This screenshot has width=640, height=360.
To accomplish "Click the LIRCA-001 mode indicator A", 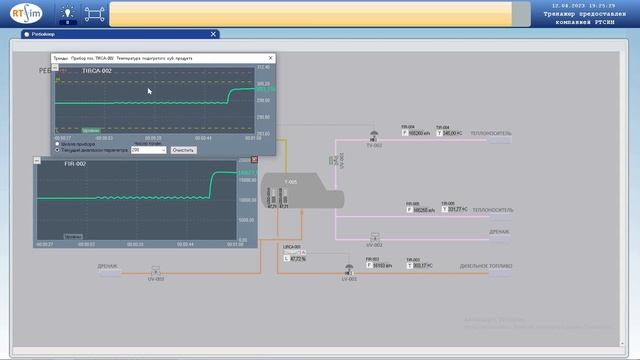I will (x=303, y=253).
